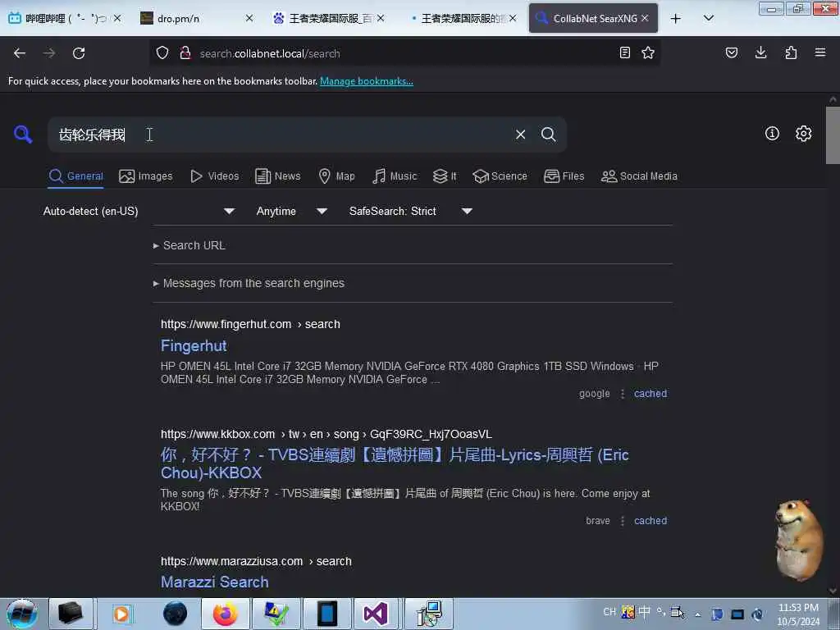Open cached version of Fingerhut result
This screenshot has width=840, height=630.
pyautogui.click(x=651, y=394)
